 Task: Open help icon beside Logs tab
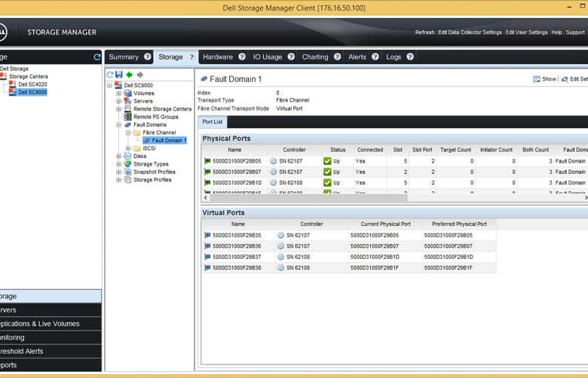[410, 56]
